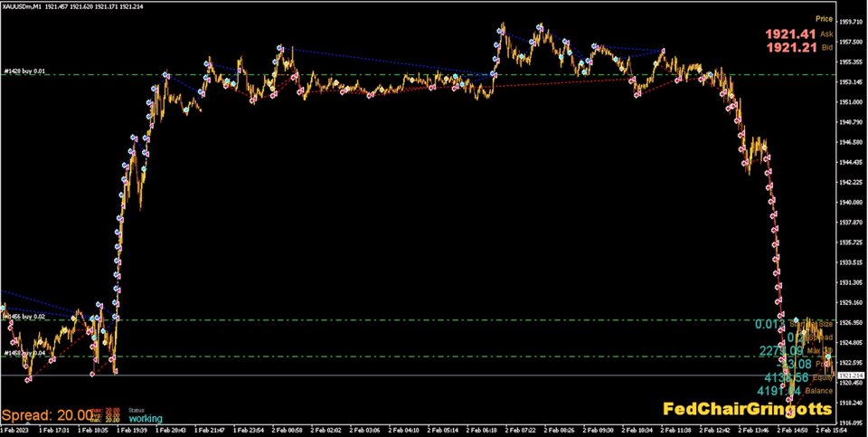Click the 2 Feb 03:06 time axis label

tap(366, 430)
